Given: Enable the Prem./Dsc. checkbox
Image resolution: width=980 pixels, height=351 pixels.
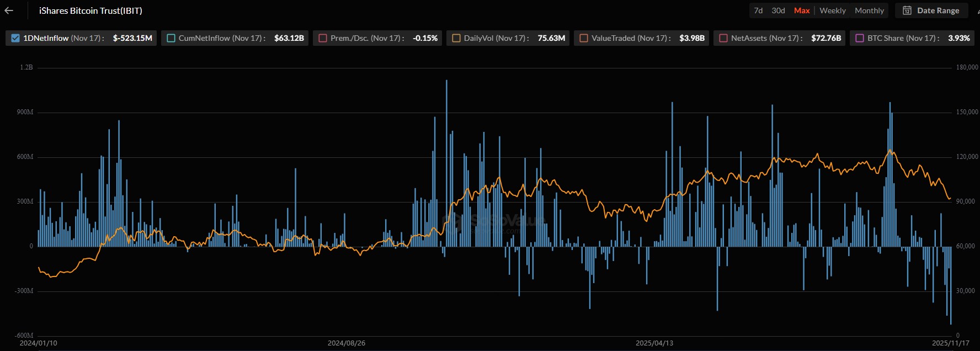Looking at the screenshot, I should (323, 38).
